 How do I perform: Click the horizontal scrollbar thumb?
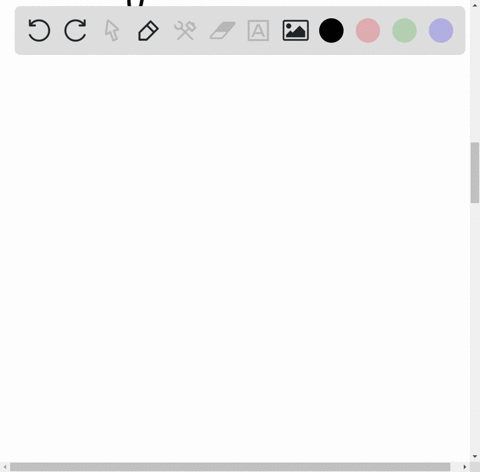tap(230, 467)
